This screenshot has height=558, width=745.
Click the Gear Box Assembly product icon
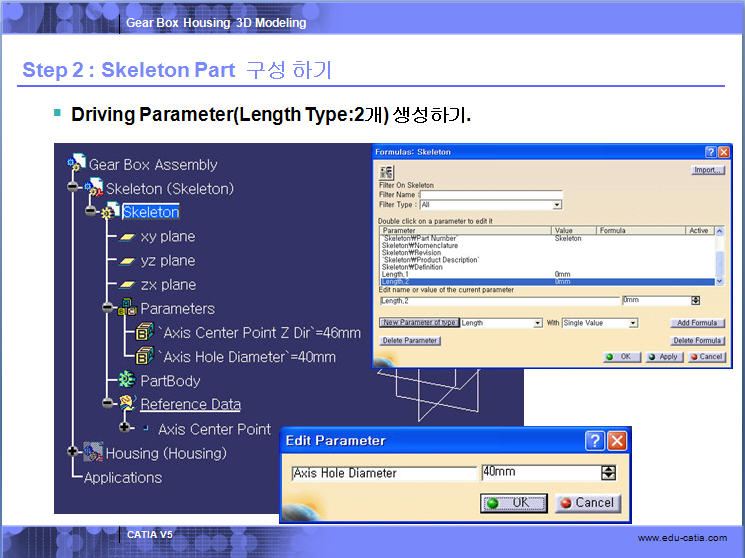[76, 164]
